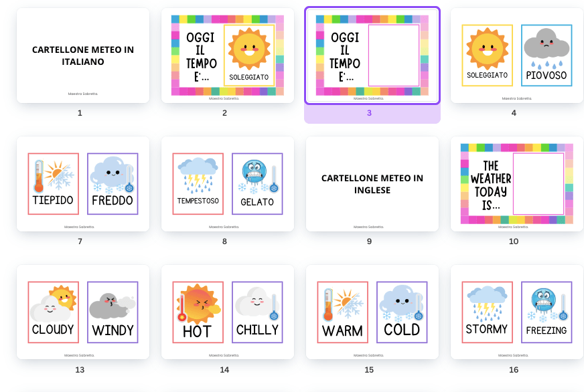Open the Cloudy and Windy page thumbnail
Image resolution: width=584 pixels, height=392 pixels.
click(83, 312)
